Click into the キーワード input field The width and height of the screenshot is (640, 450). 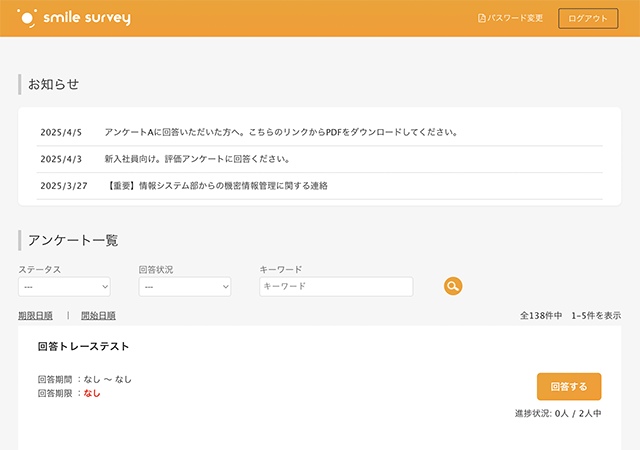(335, 287)
